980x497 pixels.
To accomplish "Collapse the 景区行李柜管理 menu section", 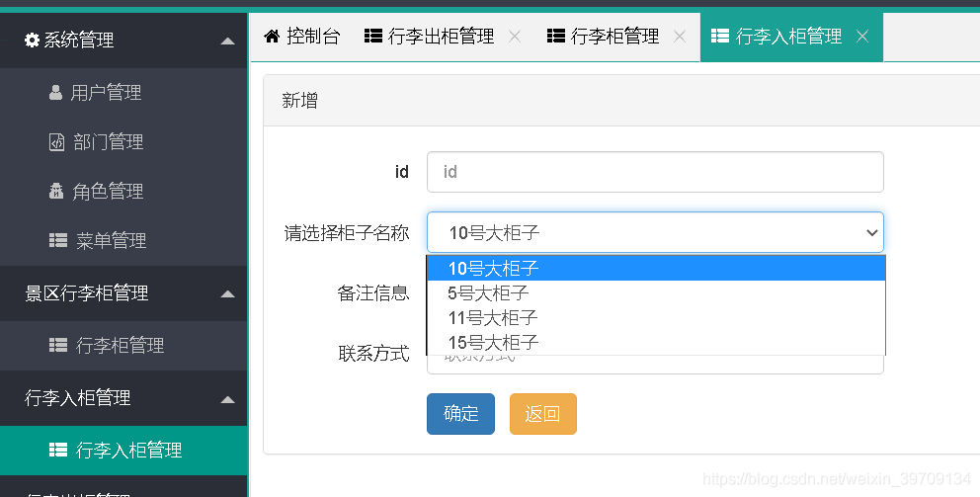I will tap(228, 293).
